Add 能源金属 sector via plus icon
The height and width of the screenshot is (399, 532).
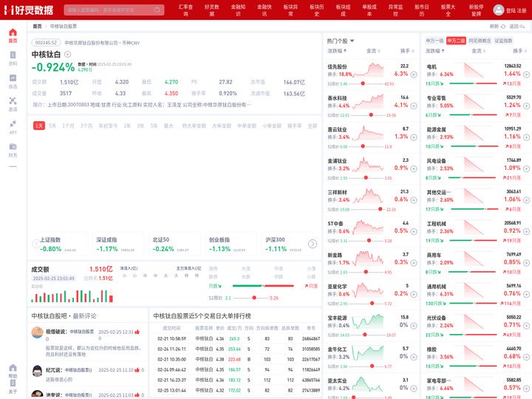[526, 137]
